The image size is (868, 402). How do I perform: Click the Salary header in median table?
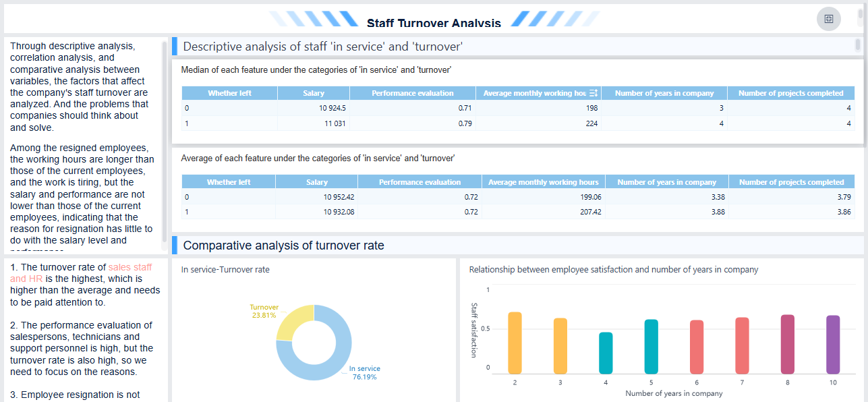314,93
